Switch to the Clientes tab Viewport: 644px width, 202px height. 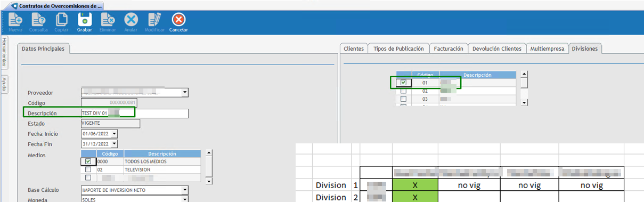354,49
